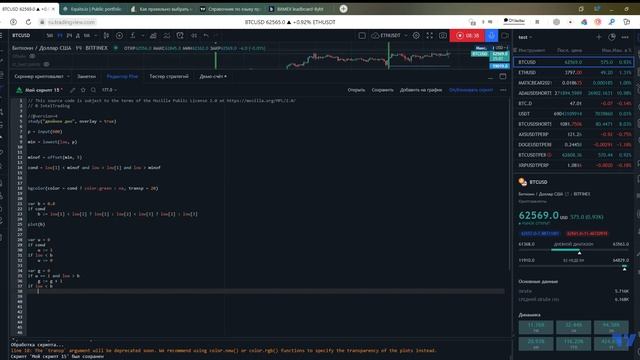Image resolution: width=640 pixels, height=360 pixels.
Task: Click Добавить на график button
Action: point(421,90)
